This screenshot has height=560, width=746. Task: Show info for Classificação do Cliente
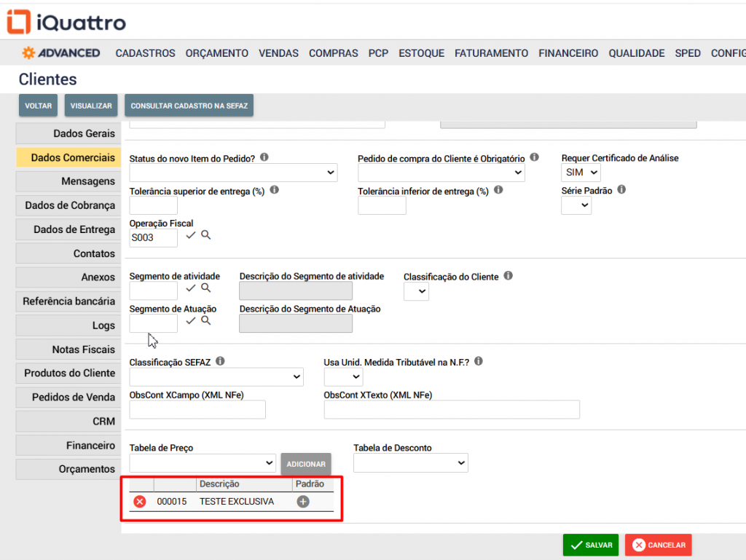pyautogui.click(x=508, y=276)
